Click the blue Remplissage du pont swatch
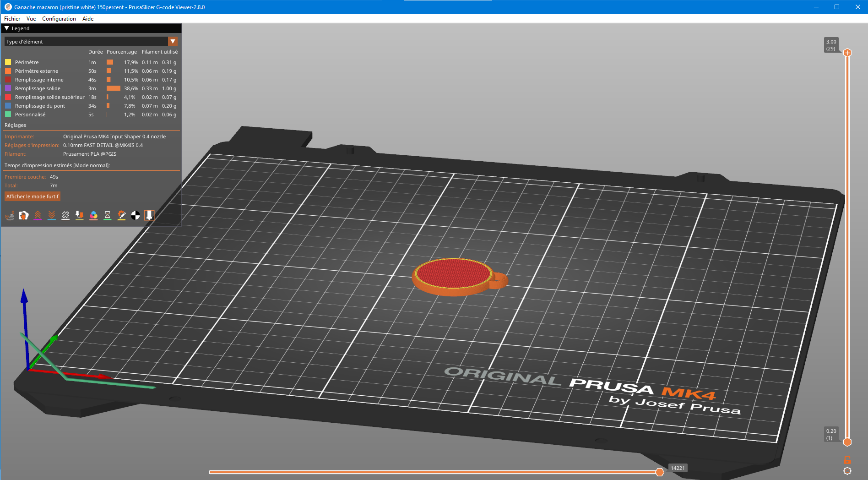This screenshot has height=480, width=868. (x=8, y=106)
